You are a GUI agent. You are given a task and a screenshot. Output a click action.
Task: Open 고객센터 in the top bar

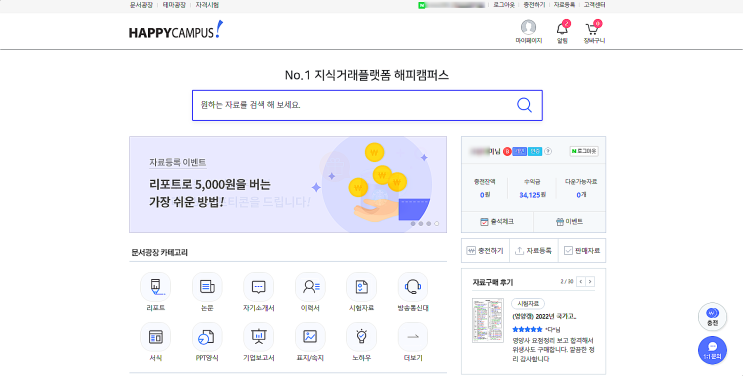point(594,5)
